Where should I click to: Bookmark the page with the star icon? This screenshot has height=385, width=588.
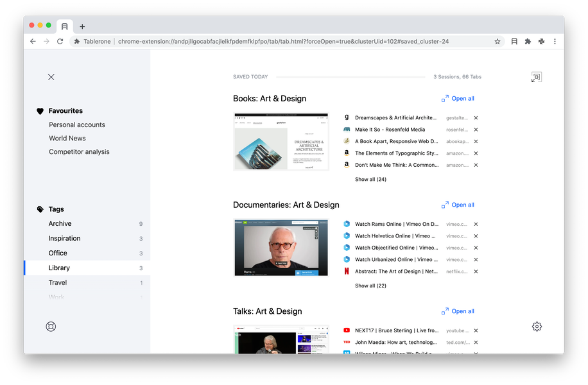(x=497, y=40)
